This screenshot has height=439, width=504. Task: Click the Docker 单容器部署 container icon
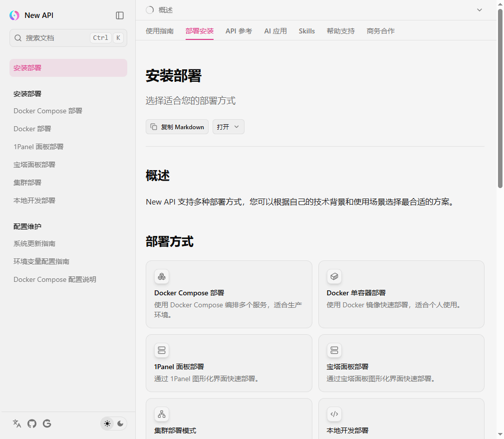click(x=334, y=276)
